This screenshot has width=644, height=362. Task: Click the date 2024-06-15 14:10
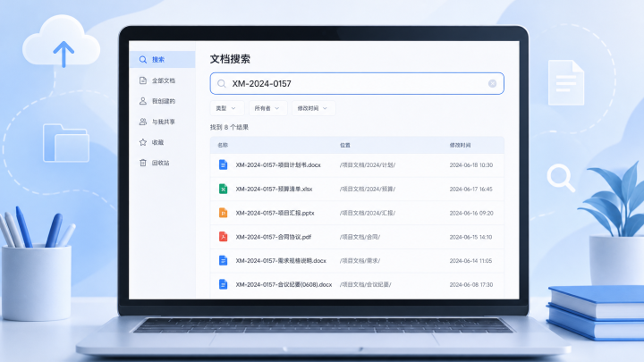click(470, 237)
